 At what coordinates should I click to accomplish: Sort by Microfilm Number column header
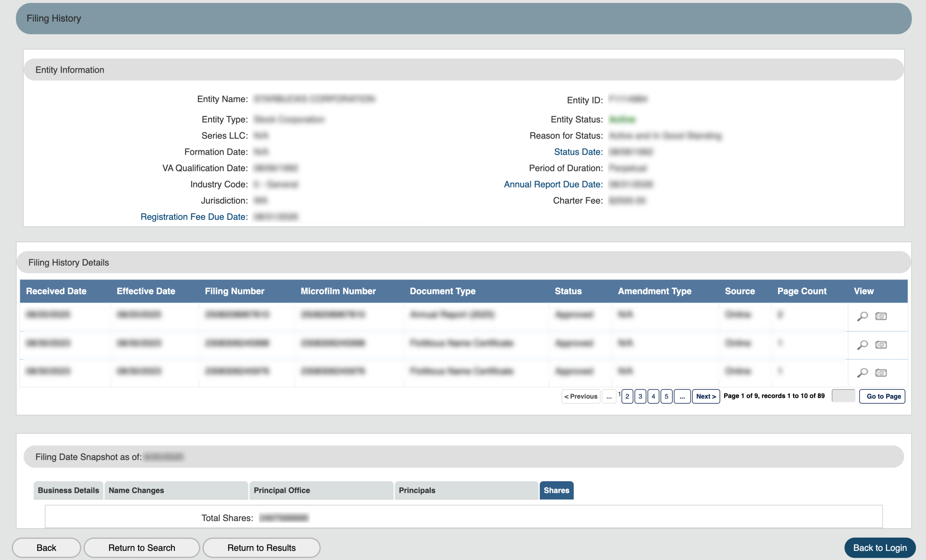coord(338,291)
